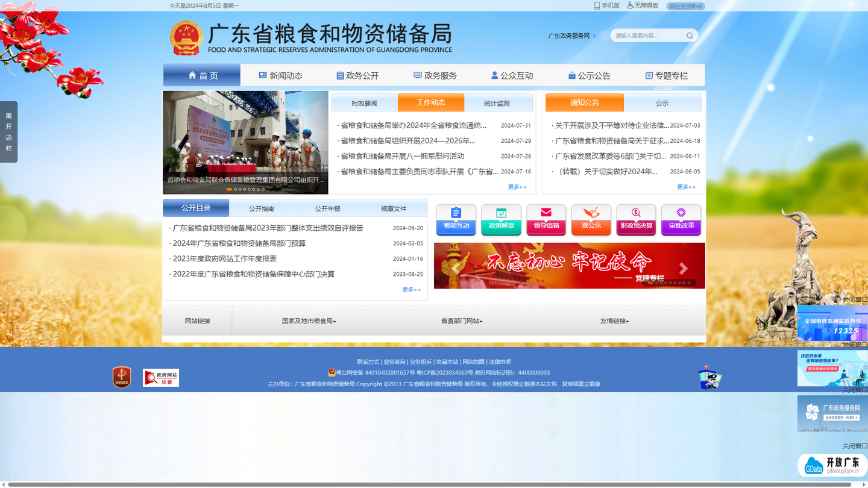868x488 pixels.
Task: Open the 手机版 mobile version link
Action: click(x=607, y=5)
